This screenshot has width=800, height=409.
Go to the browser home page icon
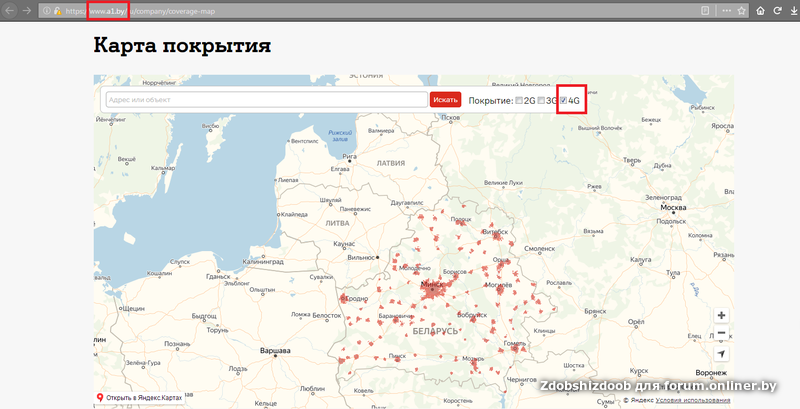(x=761, y=10)
